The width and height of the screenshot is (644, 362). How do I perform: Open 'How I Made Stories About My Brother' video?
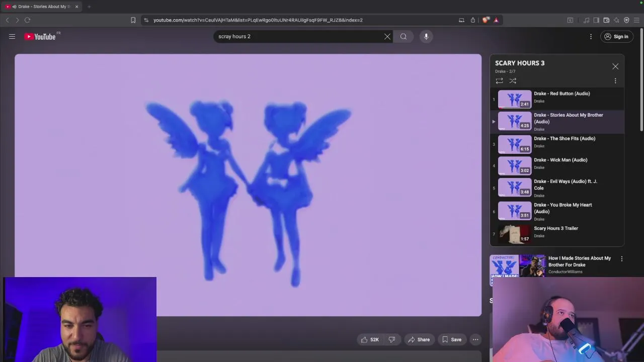[579, 261]
